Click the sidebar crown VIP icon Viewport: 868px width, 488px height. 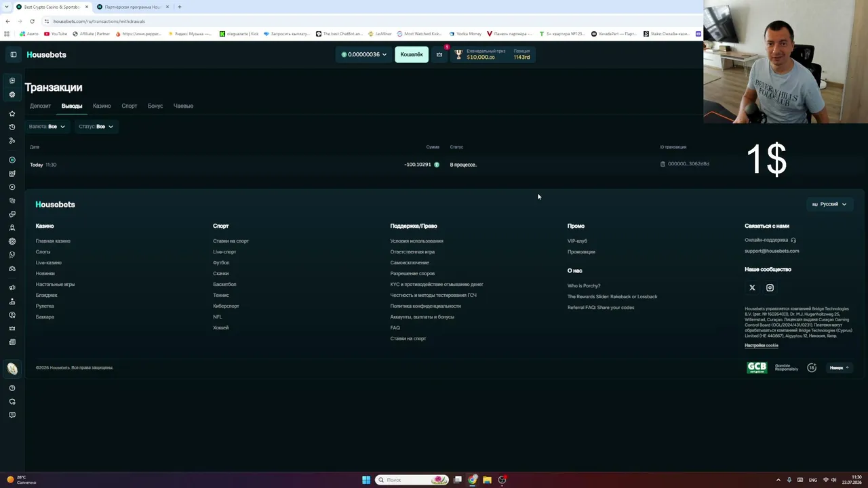tap(12, 328)
